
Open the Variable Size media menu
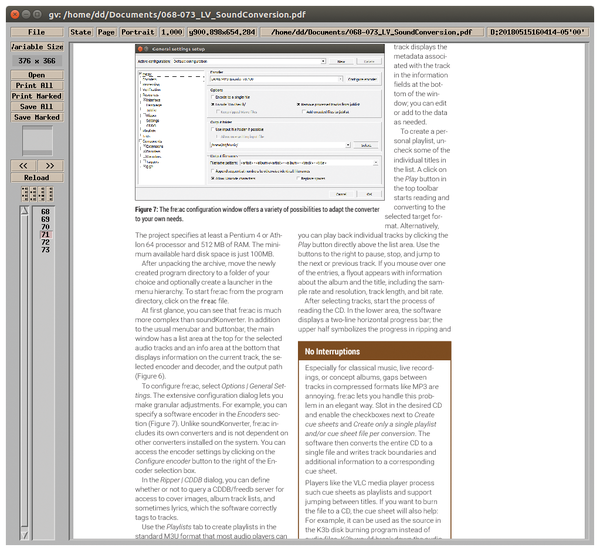click(37, 47)
